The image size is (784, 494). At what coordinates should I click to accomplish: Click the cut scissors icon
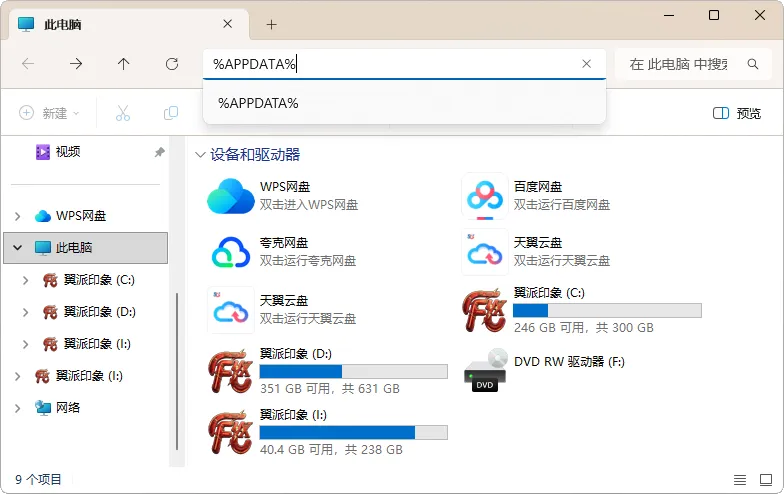(x=122, y=113)
